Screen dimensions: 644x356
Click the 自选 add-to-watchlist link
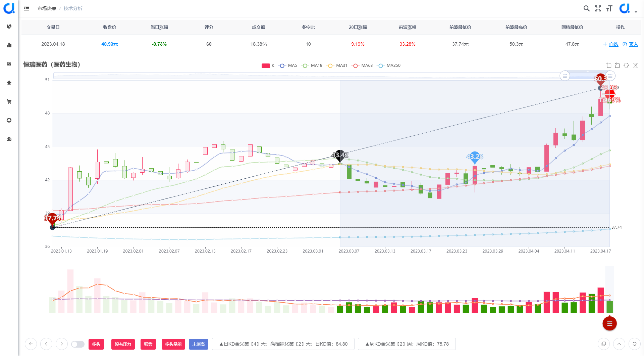click(611, 44)
